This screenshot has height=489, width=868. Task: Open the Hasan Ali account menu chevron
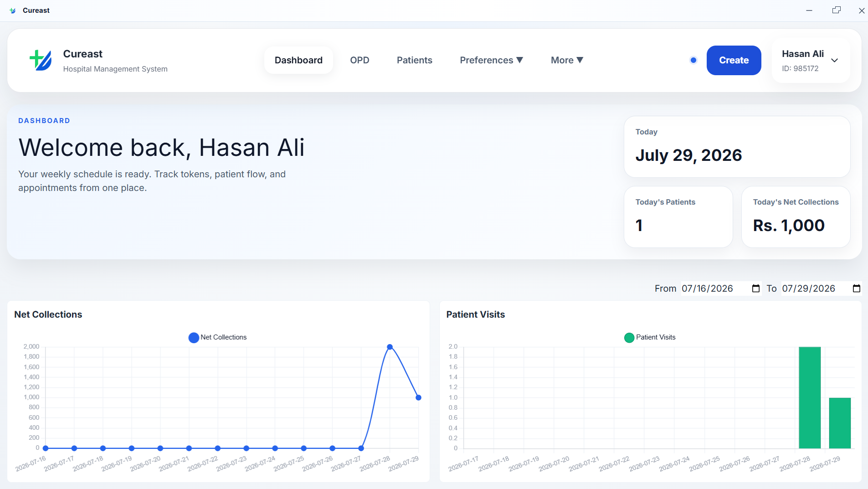[x=835, y=61]
